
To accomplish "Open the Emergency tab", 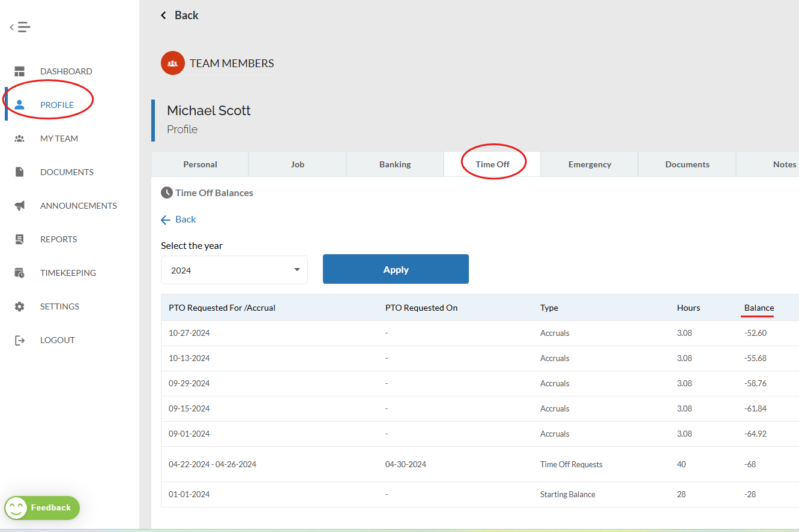I will (590, 164).
